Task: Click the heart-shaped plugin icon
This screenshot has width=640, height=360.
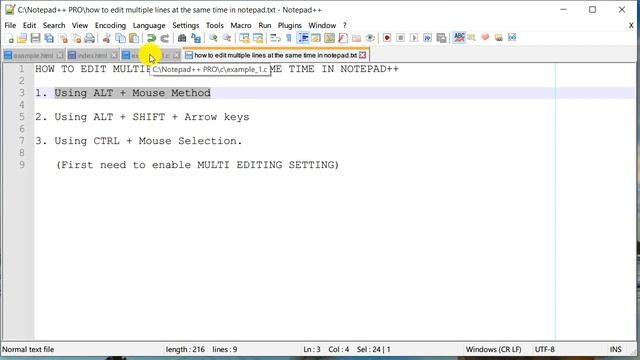Action: pyautogui.click(x=485, y=38)
